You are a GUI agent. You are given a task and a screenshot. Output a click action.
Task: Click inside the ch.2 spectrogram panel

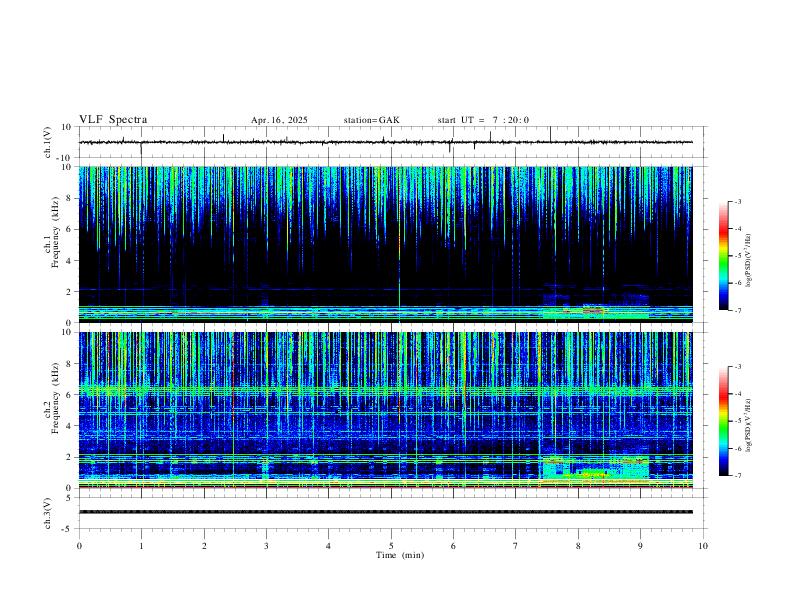[385, 410]
